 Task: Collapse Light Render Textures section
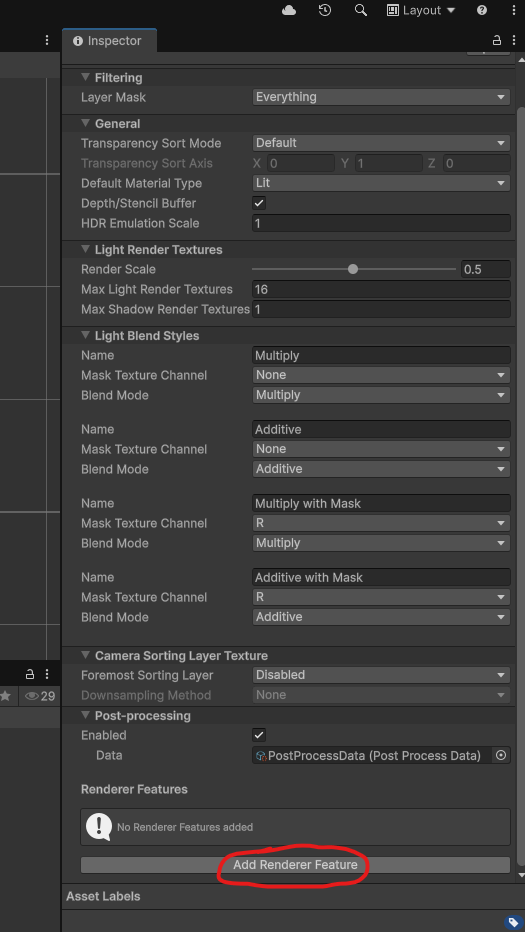point(85,250)
